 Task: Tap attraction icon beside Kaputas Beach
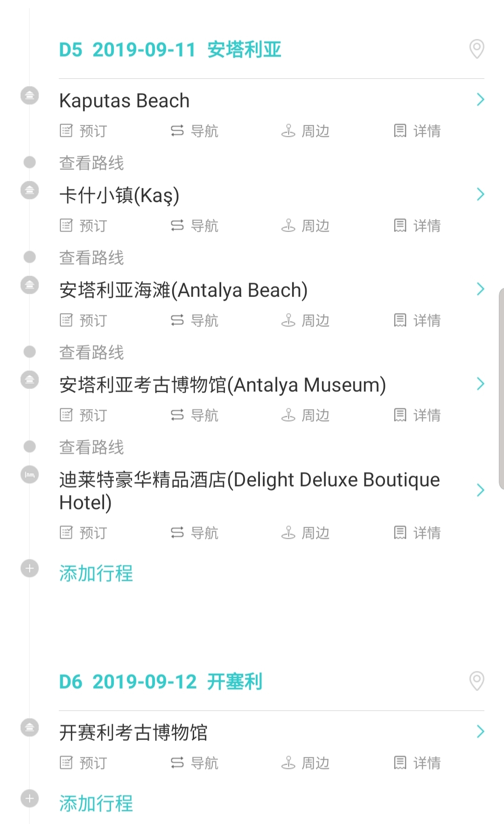pyautogui.click(x=30, y=96)
